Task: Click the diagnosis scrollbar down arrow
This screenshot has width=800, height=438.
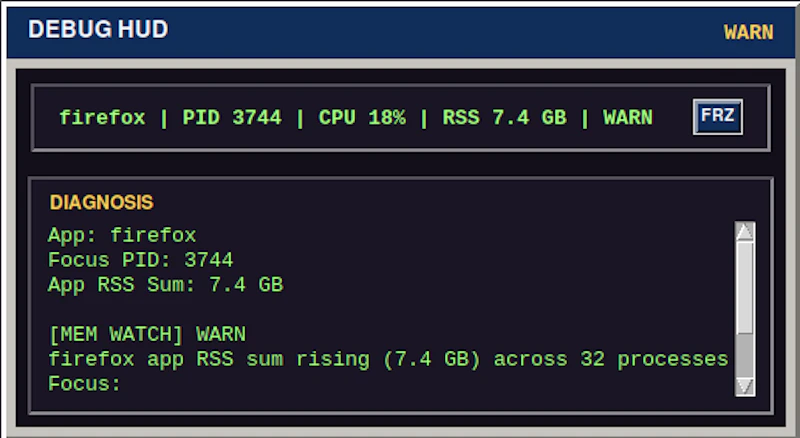Action: [x=745, y=385]
